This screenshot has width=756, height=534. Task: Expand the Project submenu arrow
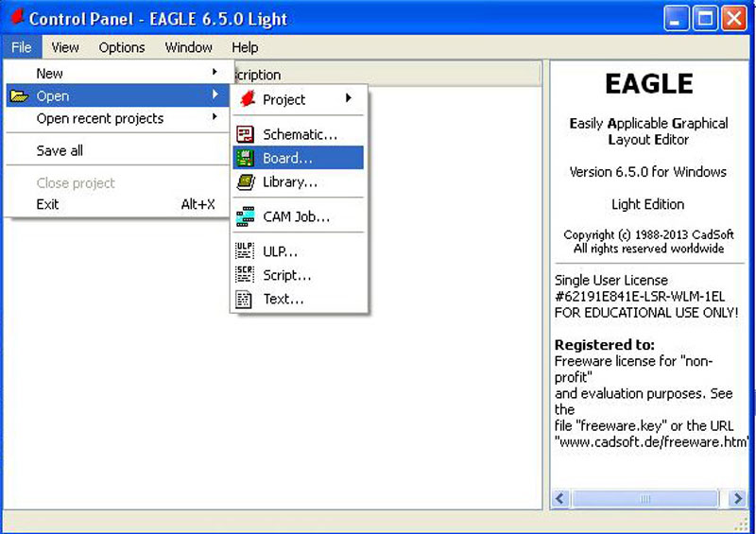[349, 98]
